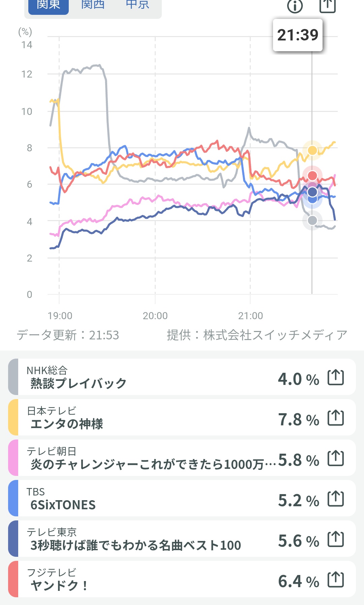The height and width of the screenshot is (605, 364).
Task: Share the 日本テレビ エンタの神様 rating
Action: click(x=336, y=418)
